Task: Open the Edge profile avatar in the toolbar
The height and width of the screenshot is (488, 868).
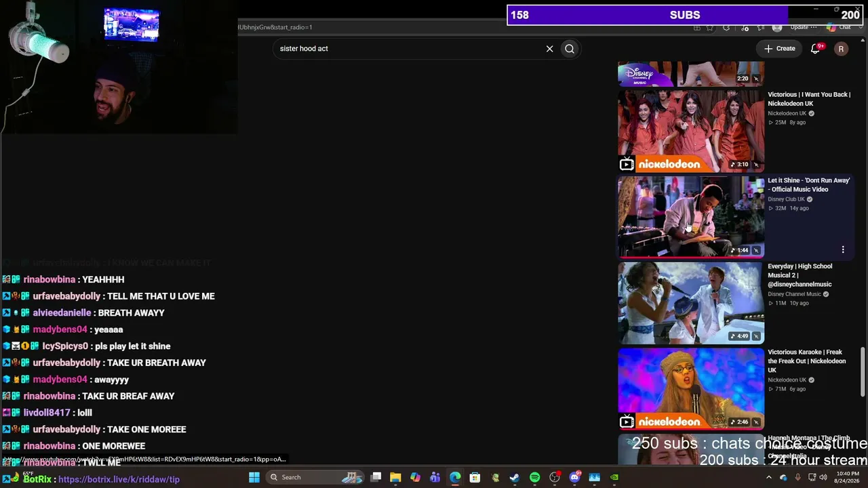Action: coord(777,27)
